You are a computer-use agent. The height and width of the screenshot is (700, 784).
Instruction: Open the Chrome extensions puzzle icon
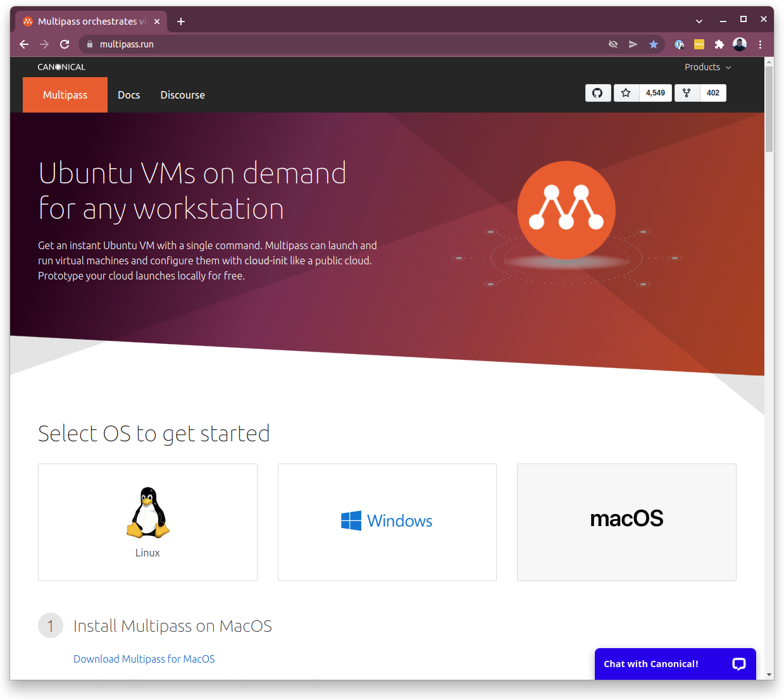point(719,44)
